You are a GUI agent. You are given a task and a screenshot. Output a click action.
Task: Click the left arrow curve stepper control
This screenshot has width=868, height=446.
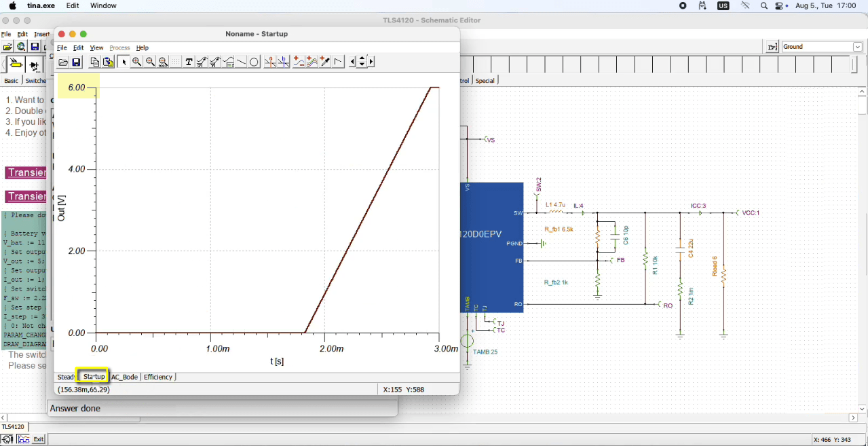352,62
